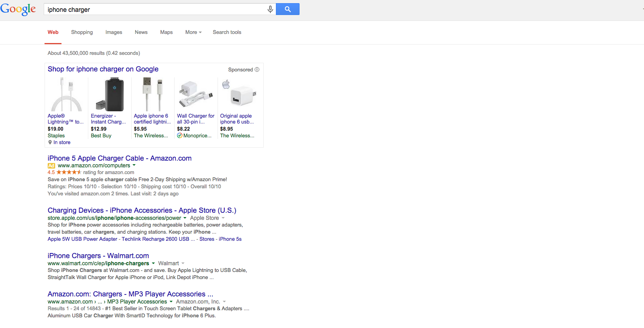The height and width of the screenshot is (328, 644).
Task: Click the $19.00 price under Apple Lightning
Action: [56, 129]
